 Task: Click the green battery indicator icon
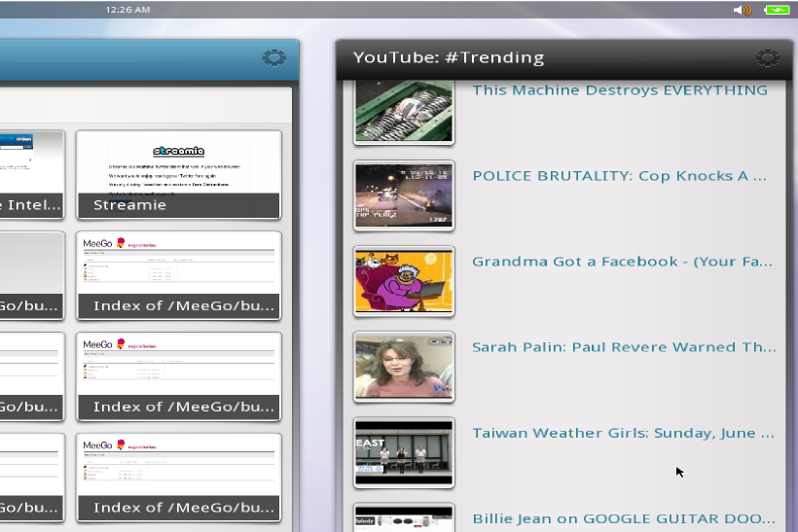click(777, 10)
